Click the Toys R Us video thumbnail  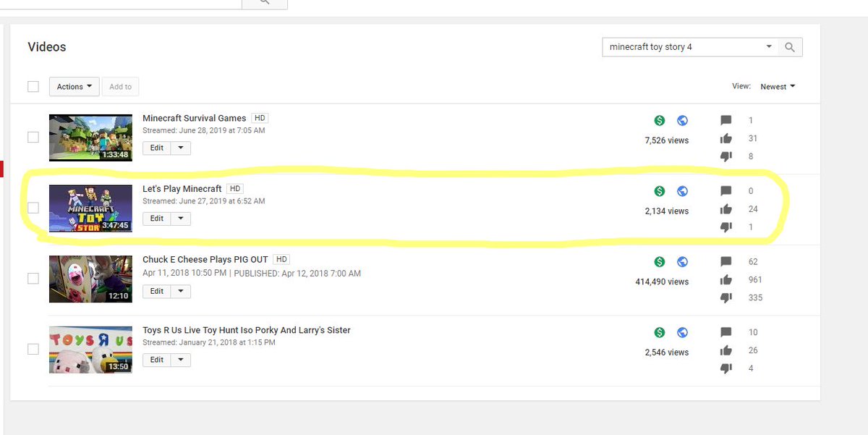(90, 350)
